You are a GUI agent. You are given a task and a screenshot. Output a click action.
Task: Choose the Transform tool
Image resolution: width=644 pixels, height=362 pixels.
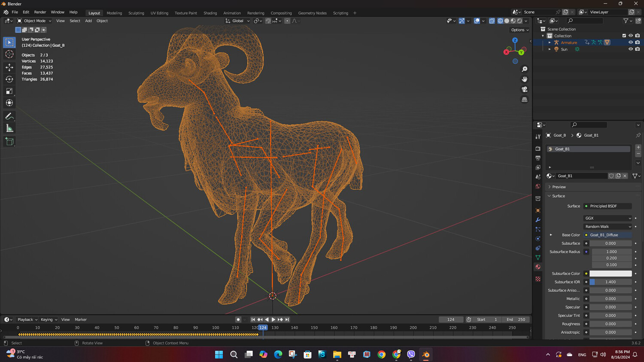point(9,103)
